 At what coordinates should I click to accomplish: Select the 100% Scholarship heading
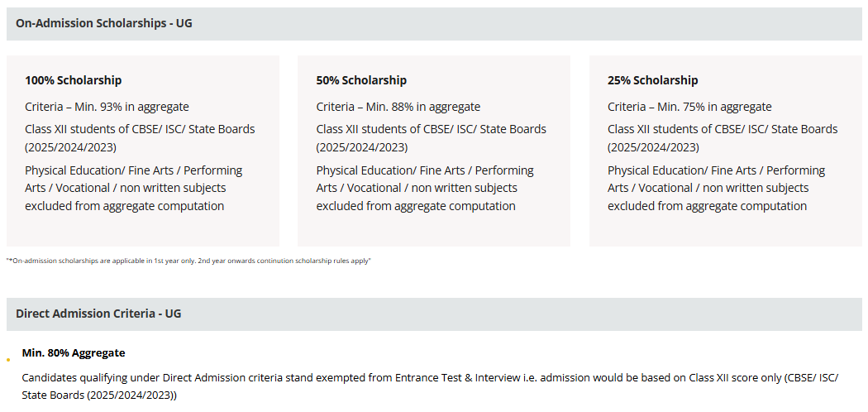coord(73,80)
